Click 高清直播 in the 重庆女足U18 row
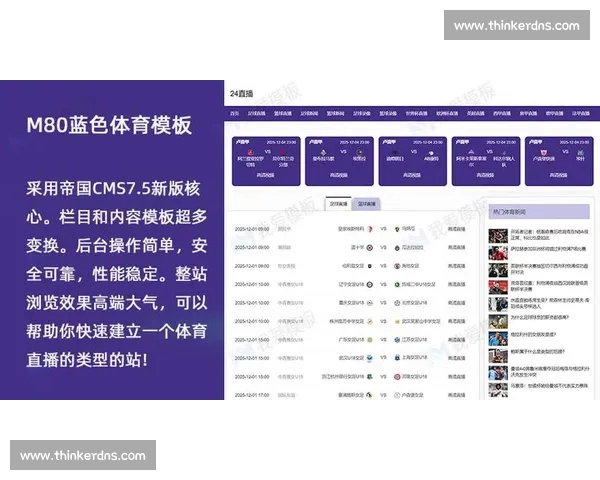The image size is (600, 480). coord(457,303)
